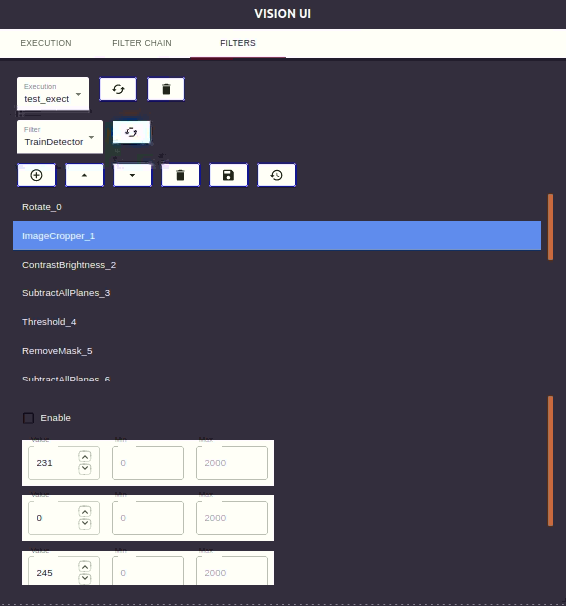Select ContrastBrightness_2 filter

(277, 265)
